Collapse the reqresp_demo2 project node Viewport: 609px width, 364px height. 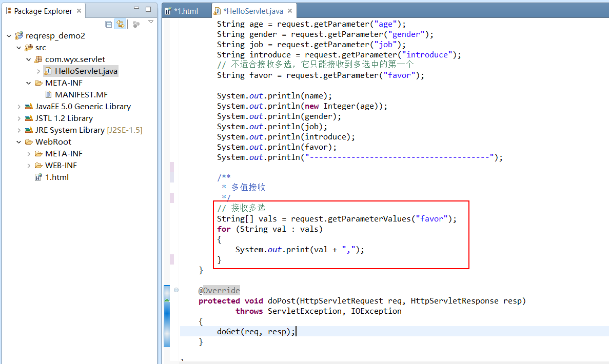pos(9,36)
